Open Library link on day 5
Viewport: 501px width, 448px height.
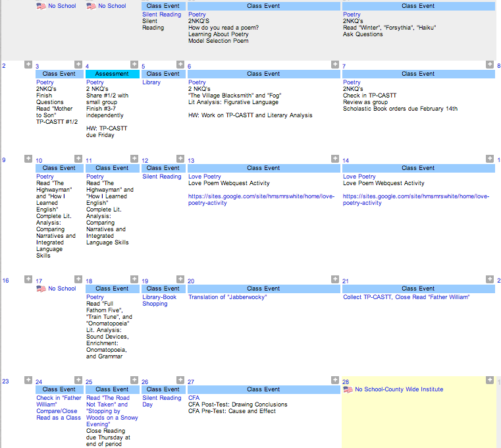click(x=151, y=82)
